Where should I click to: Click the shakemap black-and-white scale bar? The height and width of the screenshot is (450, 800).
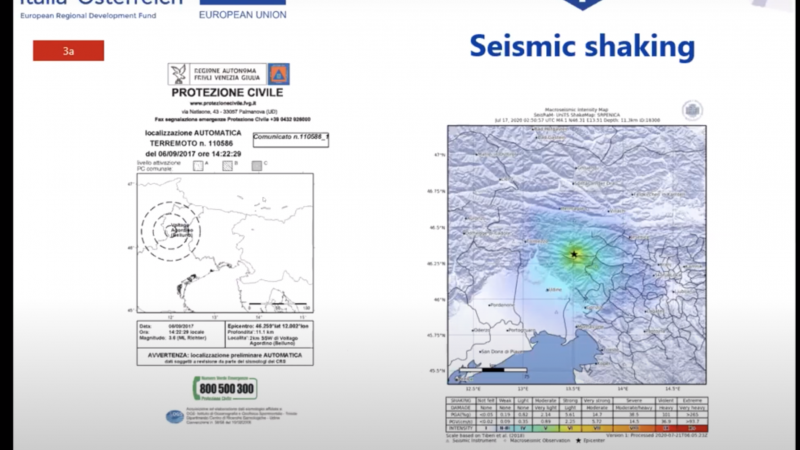pyautogui.click(x=493, y=369)
